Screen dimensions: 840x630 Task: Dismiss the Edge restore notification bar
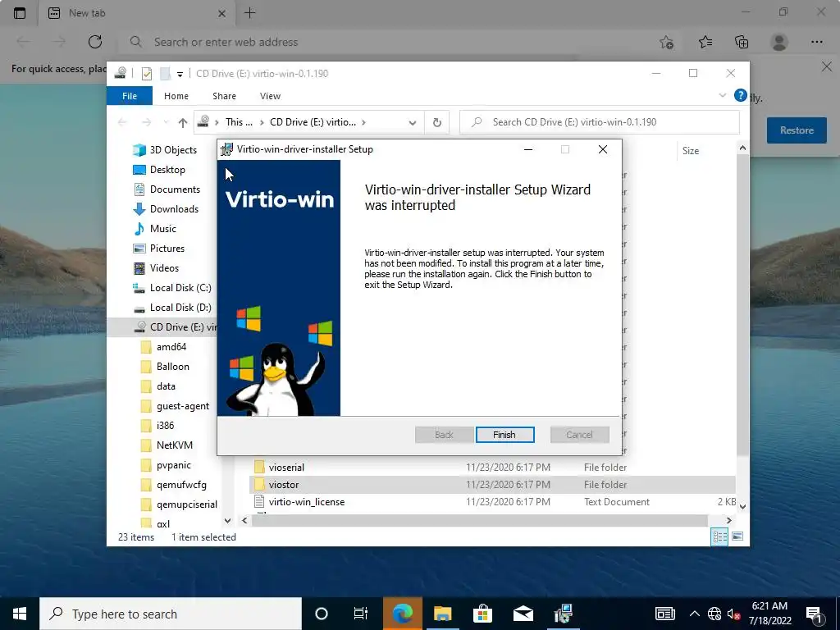click(827, 66)
